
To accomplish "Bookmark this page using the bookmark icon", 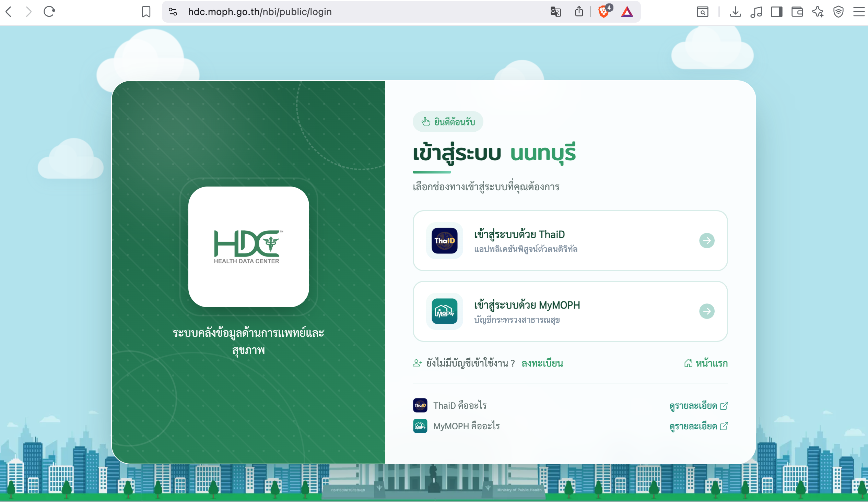I will [x=146, y=12].
